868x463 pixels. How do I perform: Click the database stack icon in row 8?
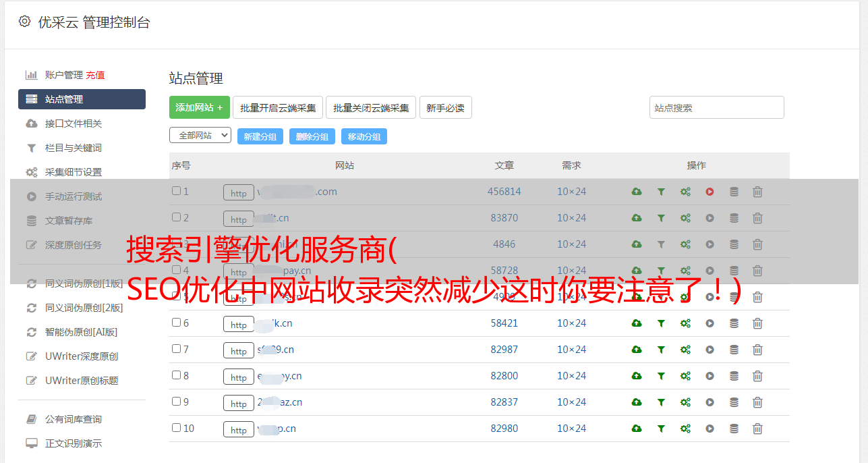point(734,376)
